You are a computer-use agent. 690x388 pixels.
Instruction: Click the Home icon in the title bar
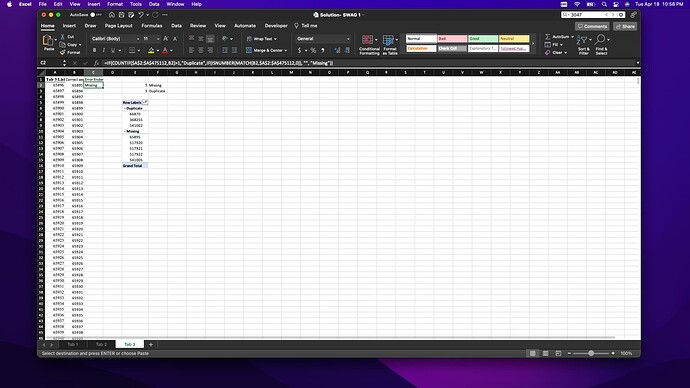click(112, 15)
